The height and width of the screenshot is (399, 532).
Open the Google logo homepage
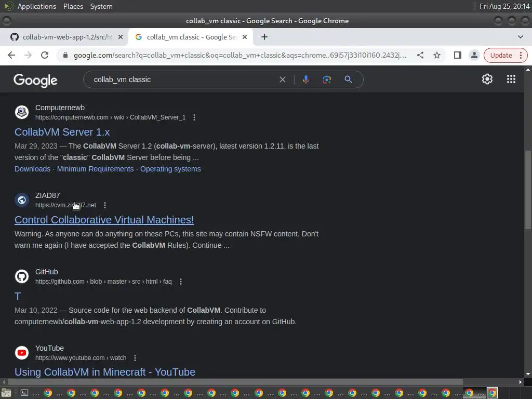[x=35, y=81]
